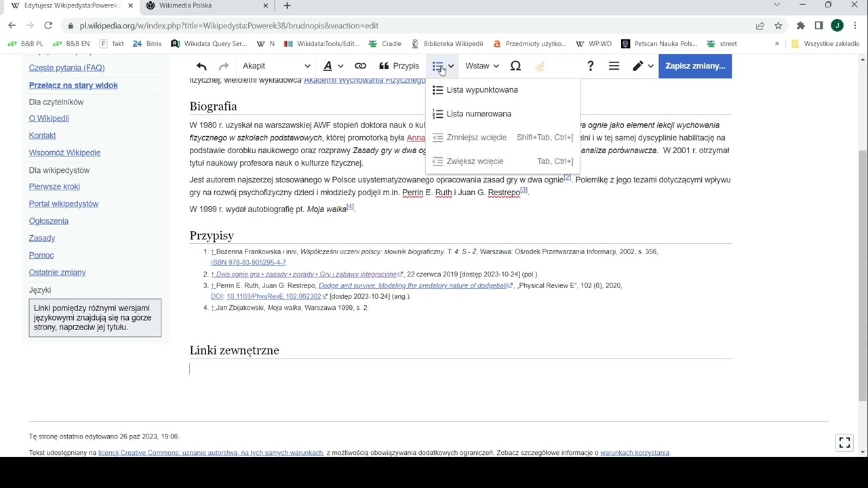
Task: Open ISBN 978-83-905295-4-7 link
Action: tap(248, 262)
